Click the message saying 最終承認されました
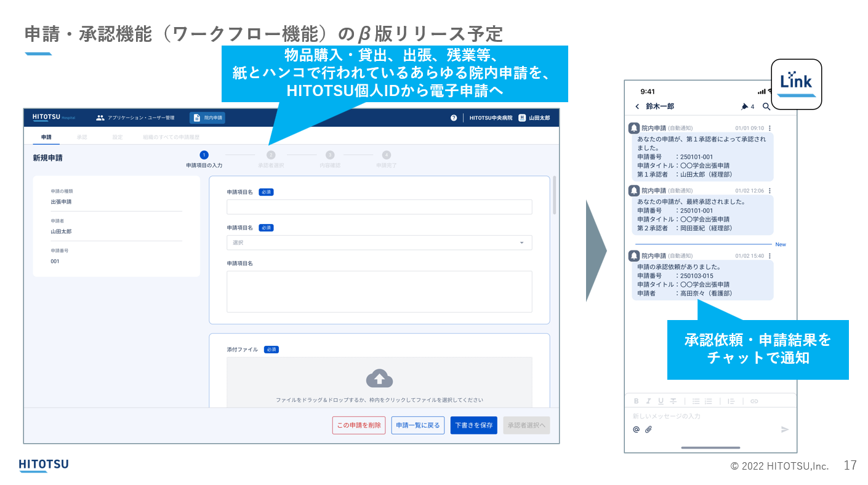868x485 pixels. (x=702, y=215)
